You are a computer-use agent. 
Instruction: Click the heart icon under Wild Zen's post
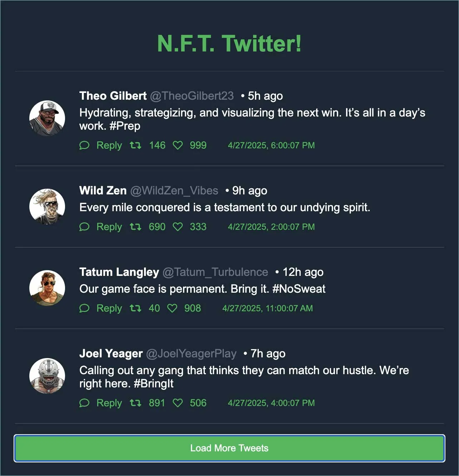178,227
